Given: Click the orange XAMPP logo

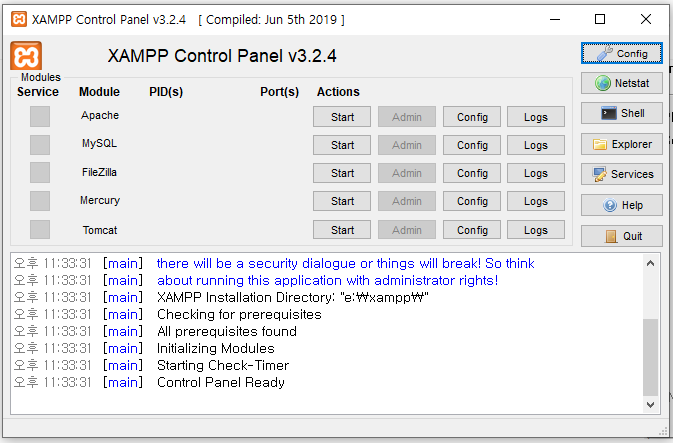Looking at the screenshot, I should (26, 56).
